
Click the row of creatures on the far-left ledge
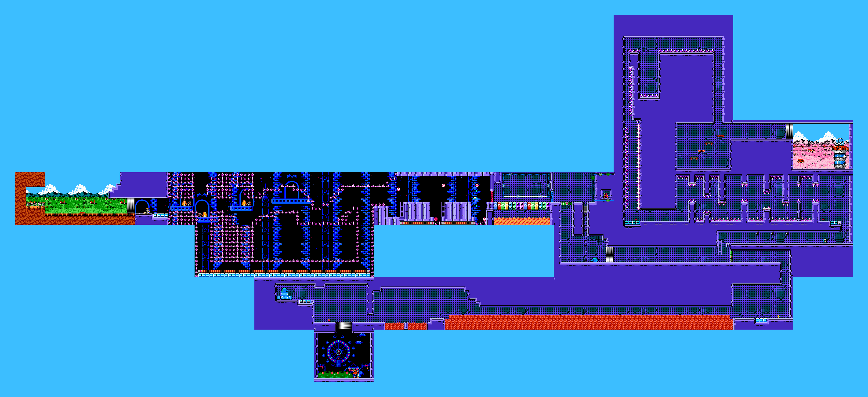pyautogui.click(x=35, y=203)
